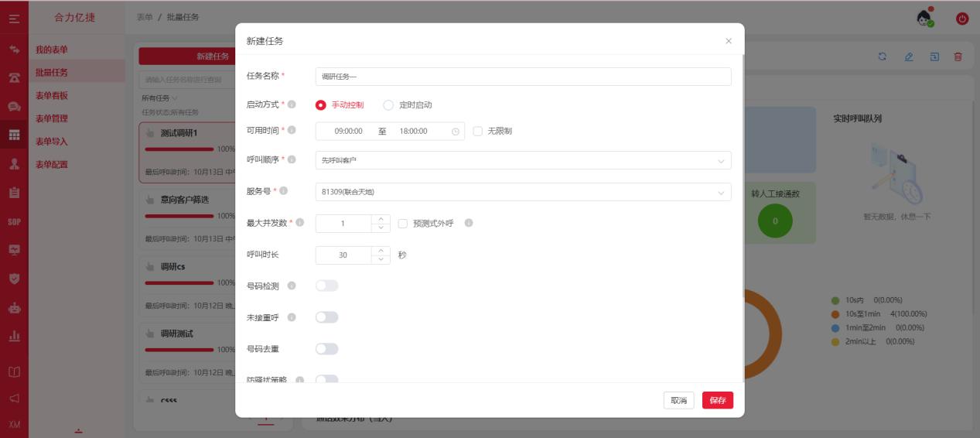
Task: Click the green 10s内 legend dot
Action: 835,300
